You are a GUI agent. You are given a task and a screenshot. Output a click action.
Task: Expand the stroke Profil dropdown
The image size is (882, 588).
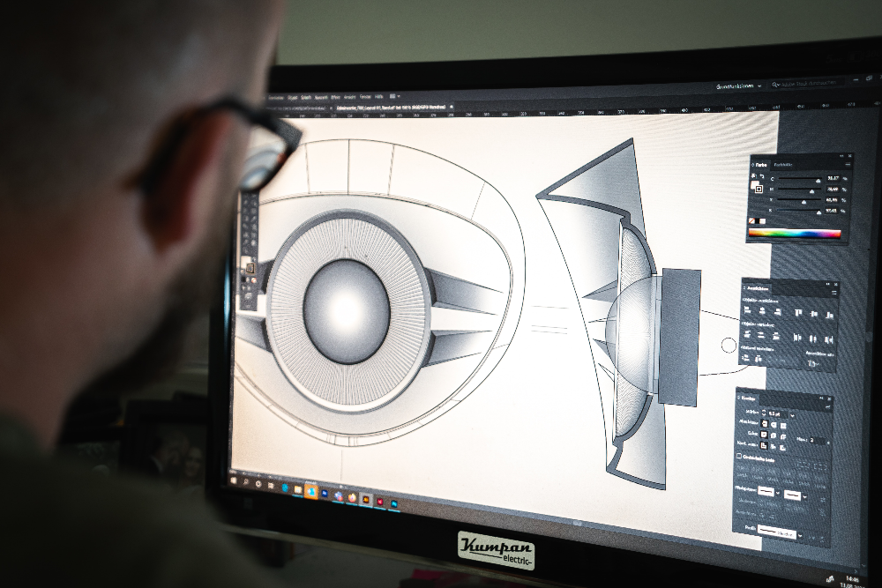799,534
